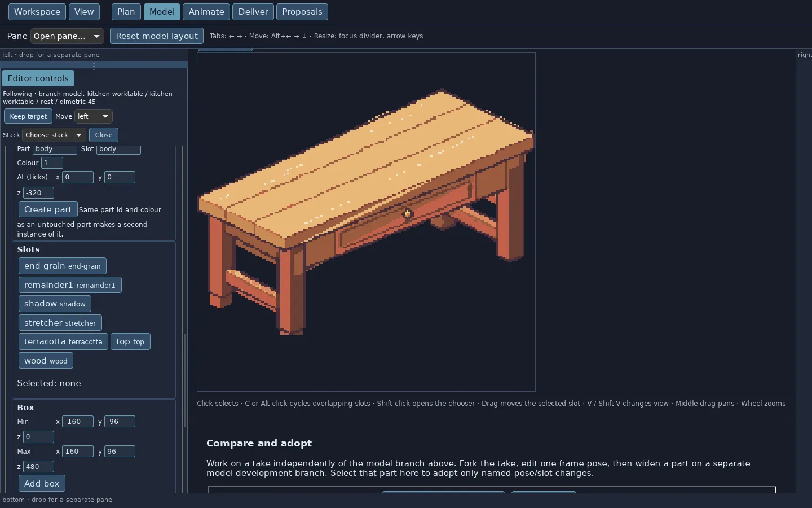This screenshot has height=508, width=812.
Task: Click the Add box button
Action: pos(42,484)
